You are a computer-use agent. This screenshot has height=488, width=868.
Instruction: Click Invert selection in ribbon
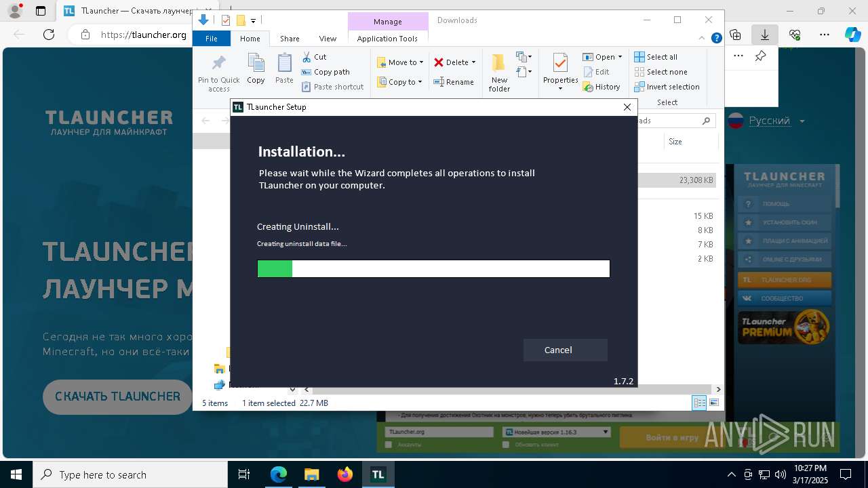pos(667,87)
